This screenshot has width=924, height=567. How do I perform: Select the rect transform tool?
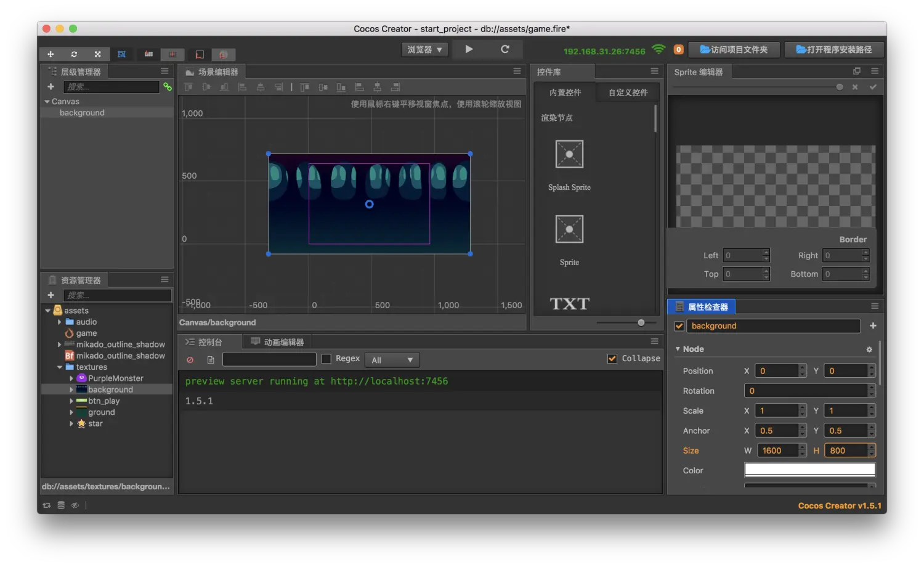(x=121, y=54)
